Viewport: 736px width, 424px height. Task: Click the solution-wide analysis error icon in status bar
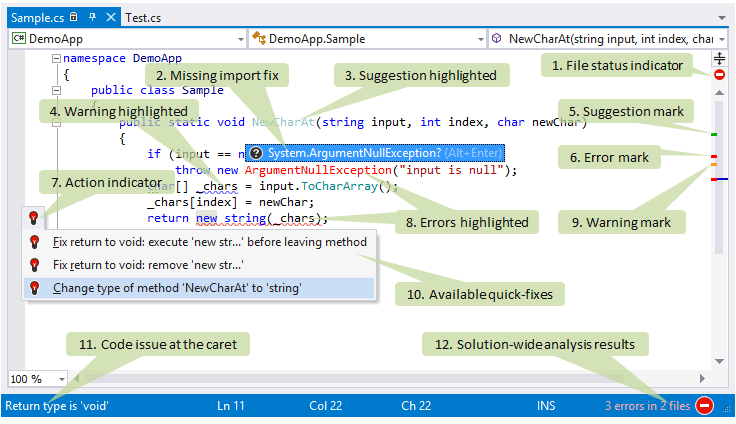705,406
